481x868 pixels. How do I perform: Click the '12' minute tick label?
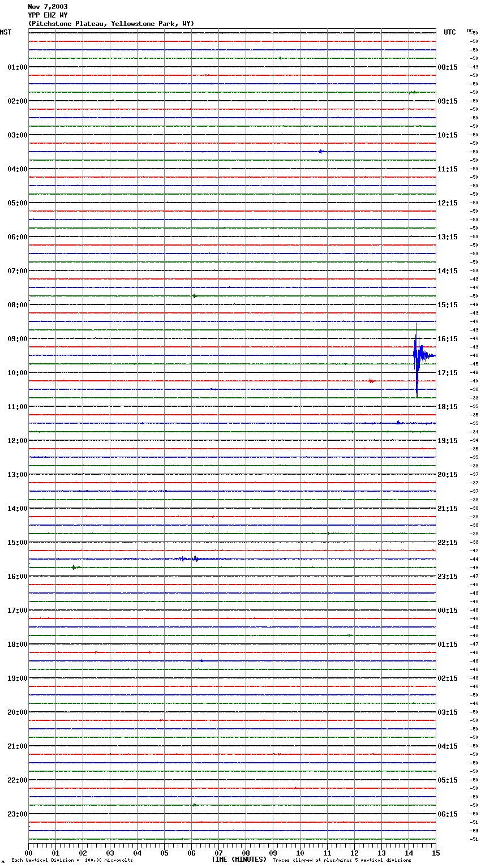[x=354, y=853]
